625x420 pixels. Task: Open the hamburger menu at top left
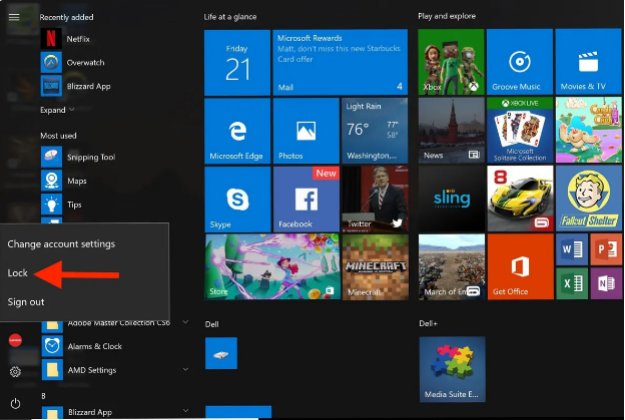(x=14, y=17)
